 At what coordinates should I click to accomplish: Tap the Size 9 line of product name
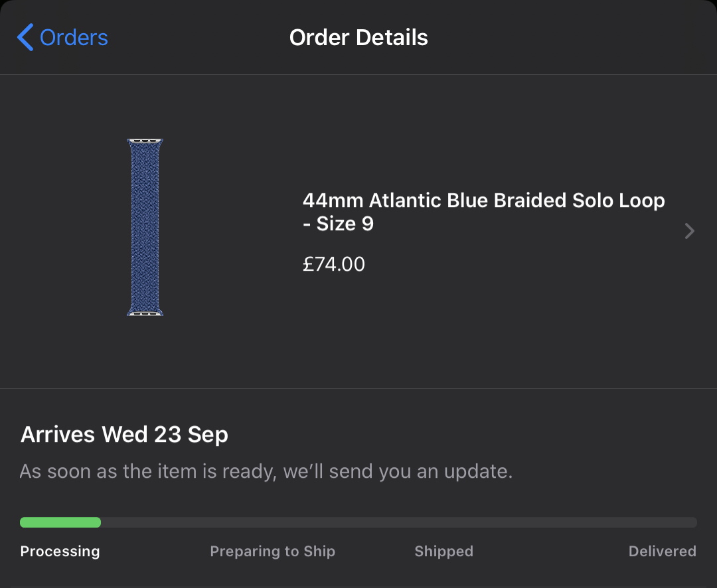coord(339,224)
